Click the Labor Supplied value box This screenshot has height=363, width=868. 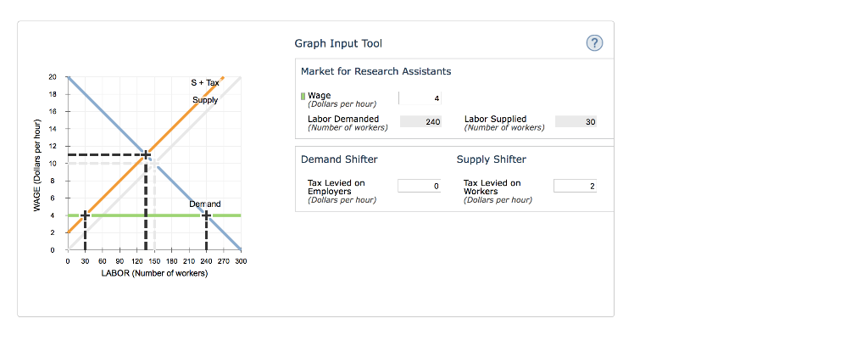tap(576, 122)
